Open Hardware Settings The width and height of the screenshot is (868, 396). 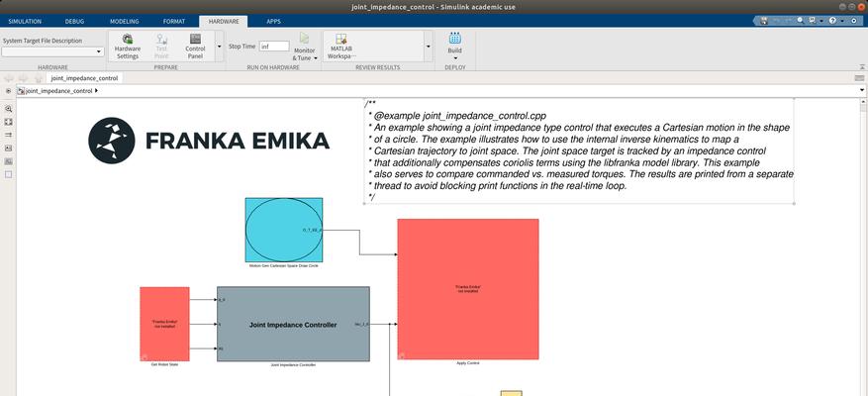[128, 46]
